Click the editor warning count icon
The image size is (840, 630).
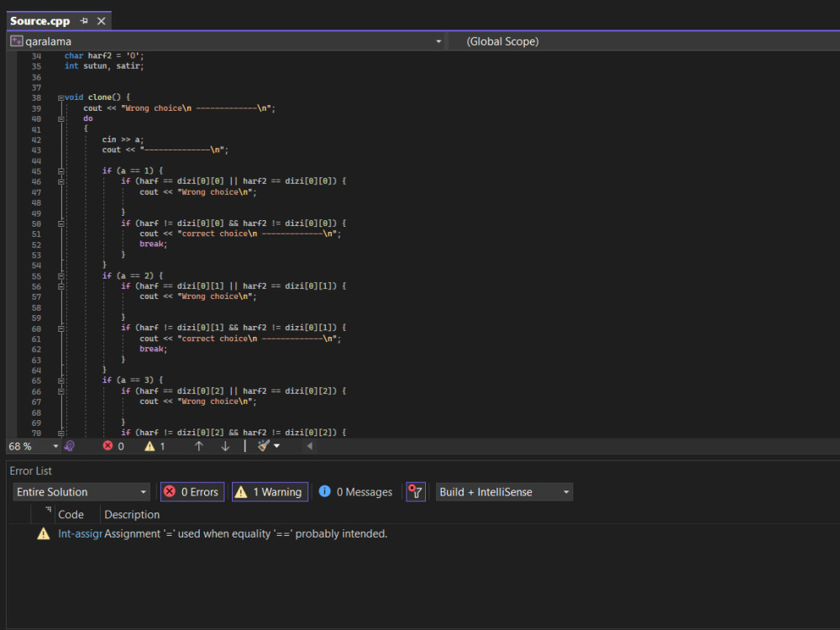(150, 446)
